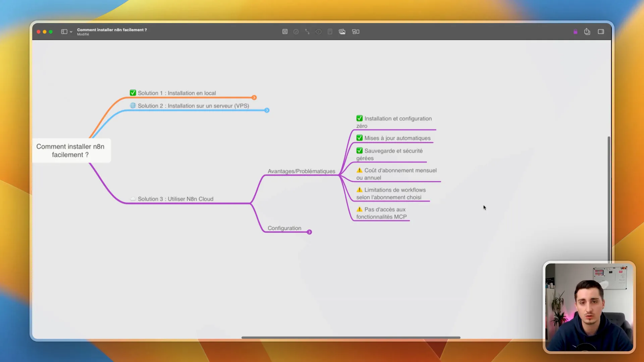The width and height of the screenshot is (644, 362).
Task: Click the 'Modifié' status under title
Action: (x=83, y=35)
